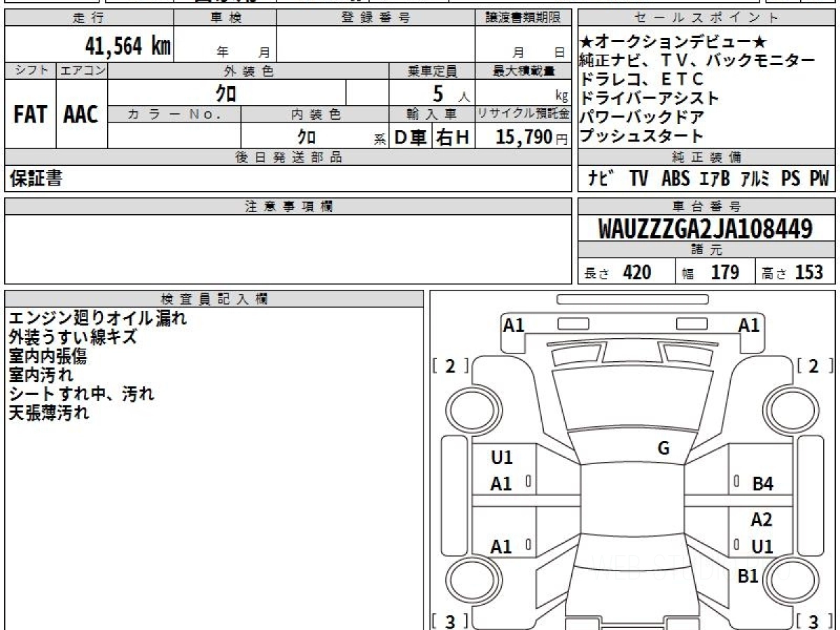
Task: Click the 純正装備 header
Action: pyautogui.click(x=707, y=157)
